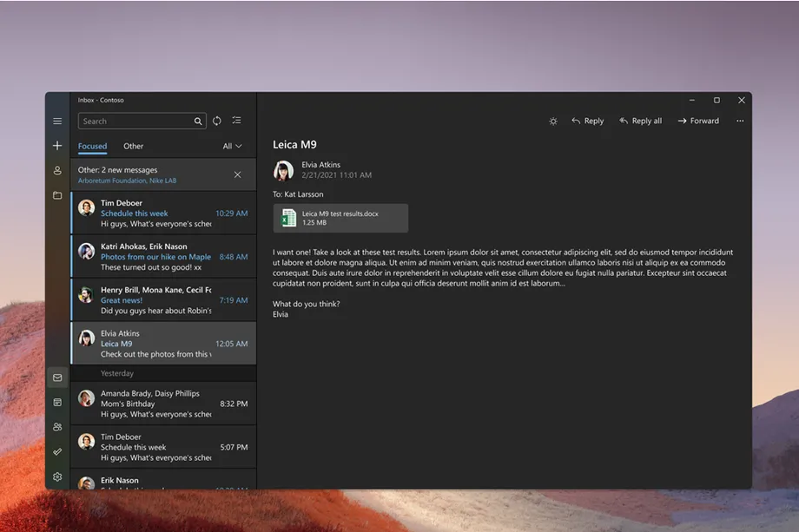Open the Leica M9 test results.docx attachment

340,218
